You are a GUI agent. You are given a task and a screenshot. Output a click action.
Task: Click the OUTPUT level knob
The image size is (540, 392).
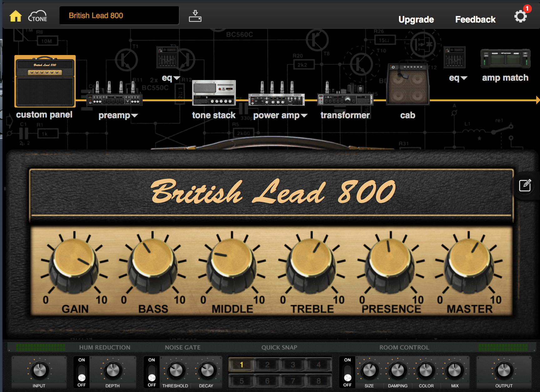pos(504,370)
